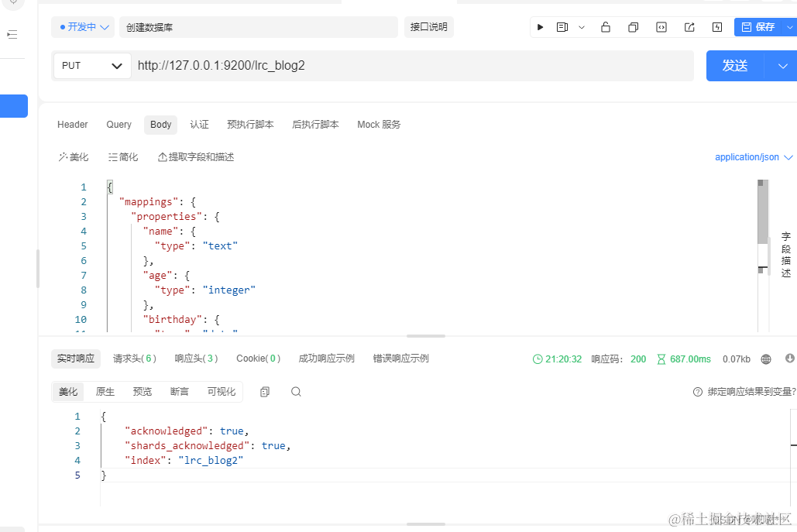The width and height of the screenshot is (797, 532).
Task: Click the blue selected sidebar item
Action: [14, 106]
